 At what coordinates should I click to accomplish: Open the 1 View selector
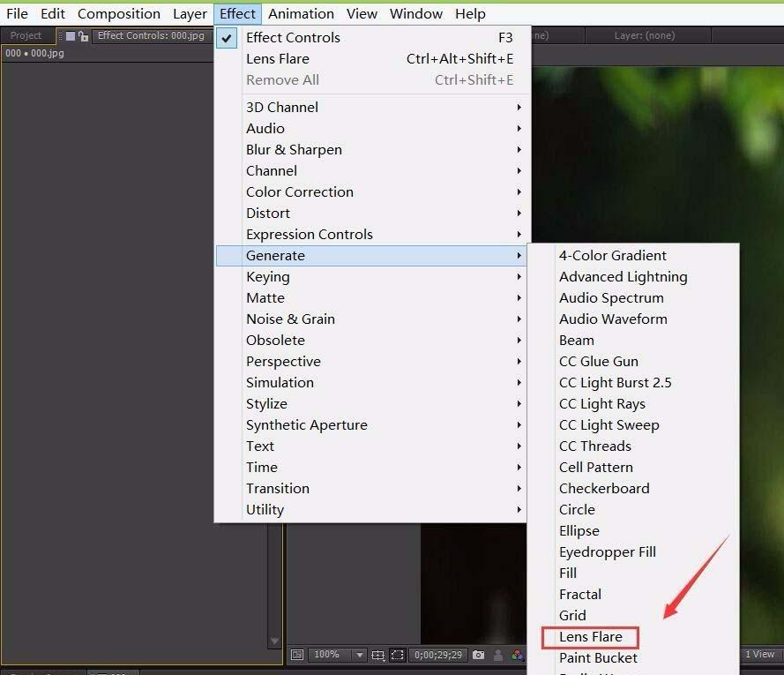point(759,654)
